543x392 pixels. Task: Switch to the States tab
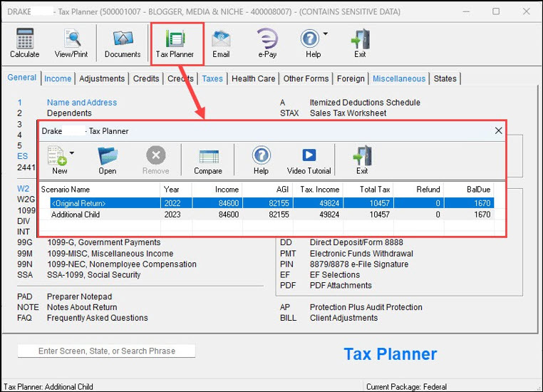445,78
